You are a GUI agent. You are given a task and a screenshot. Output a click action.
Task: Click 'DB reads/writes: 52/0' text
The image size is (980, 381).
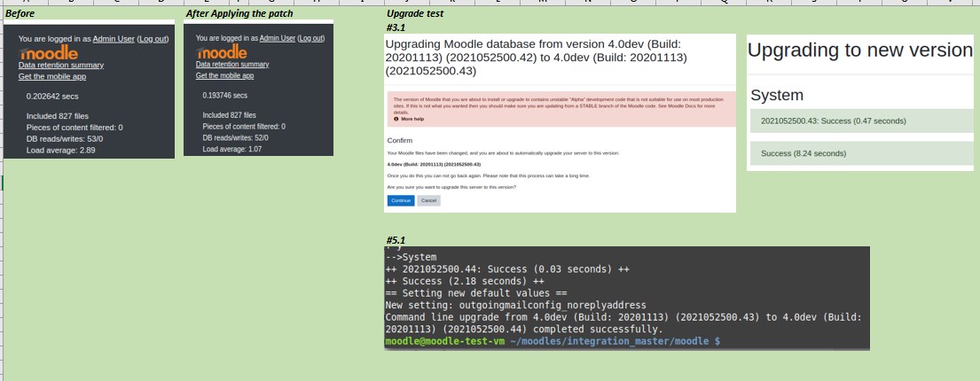tap(236, 137)
